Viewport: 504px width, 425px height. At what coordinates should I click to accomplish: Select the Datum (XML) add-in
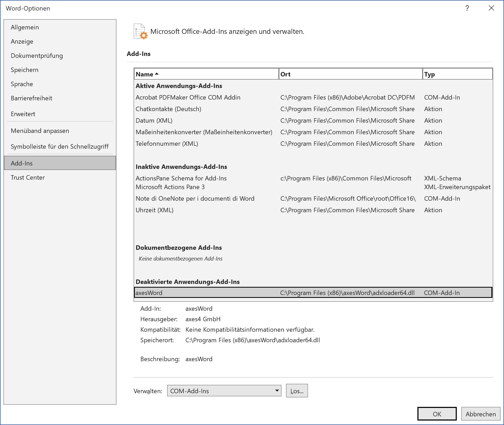313,121
